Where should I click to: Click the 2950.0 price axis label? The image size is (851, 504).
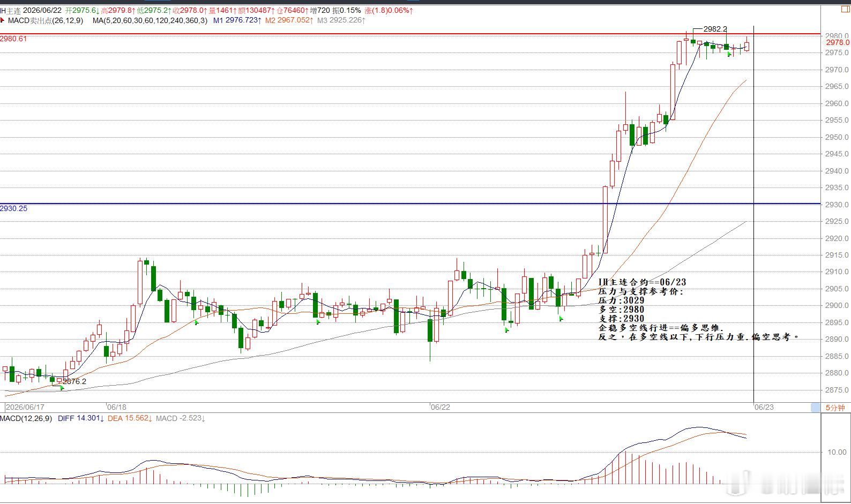[837, 137]
